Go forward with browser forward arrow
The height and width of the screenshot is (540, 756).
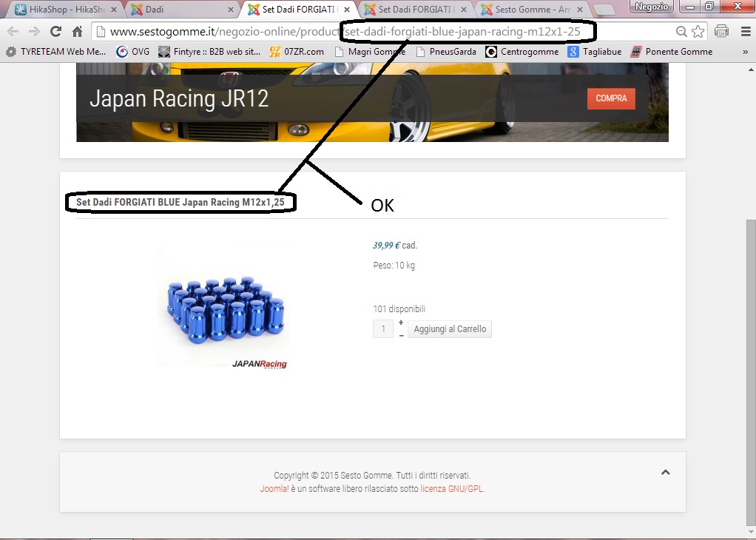pos(34,32)
